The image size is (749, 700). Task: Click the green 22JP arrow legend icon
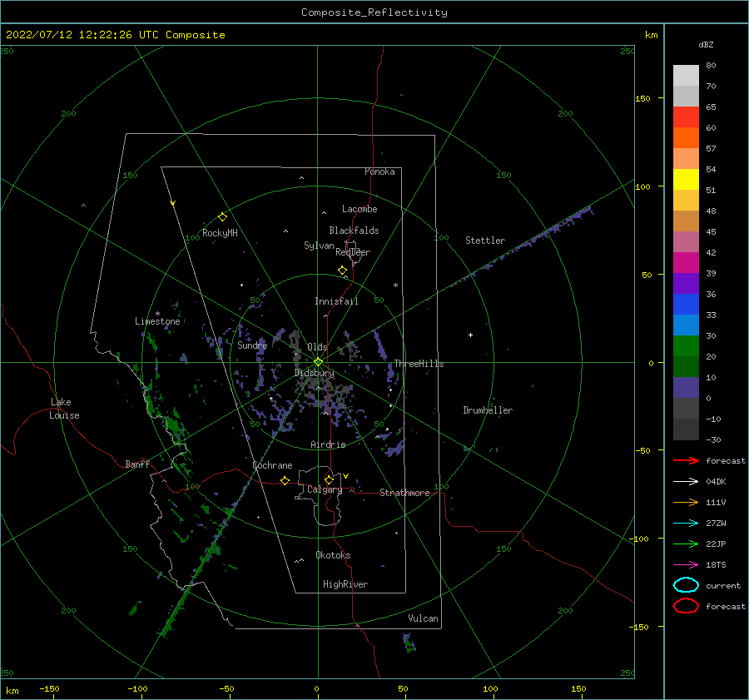pyautogui.click(x=686, y=544)
